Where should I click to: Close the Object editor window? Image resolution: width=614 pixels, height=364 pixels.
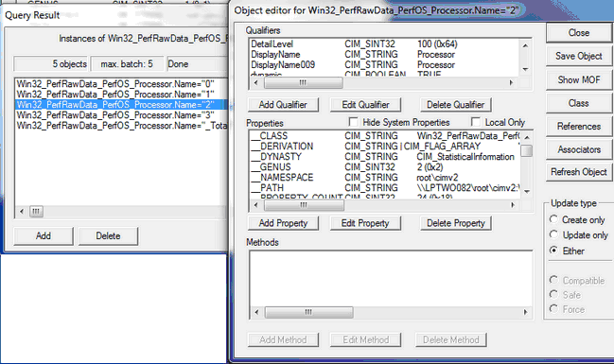[x=579, y=33]
